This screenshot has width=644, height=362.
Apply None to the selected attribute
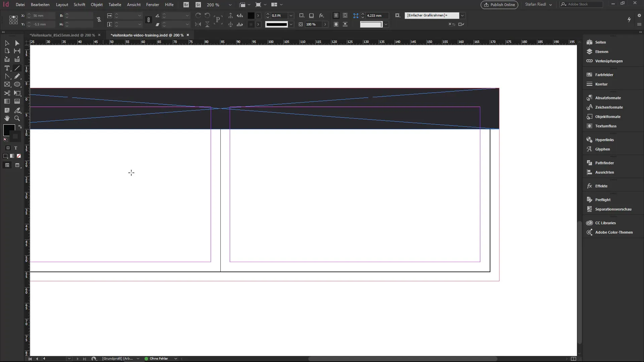tap(19, 156)
